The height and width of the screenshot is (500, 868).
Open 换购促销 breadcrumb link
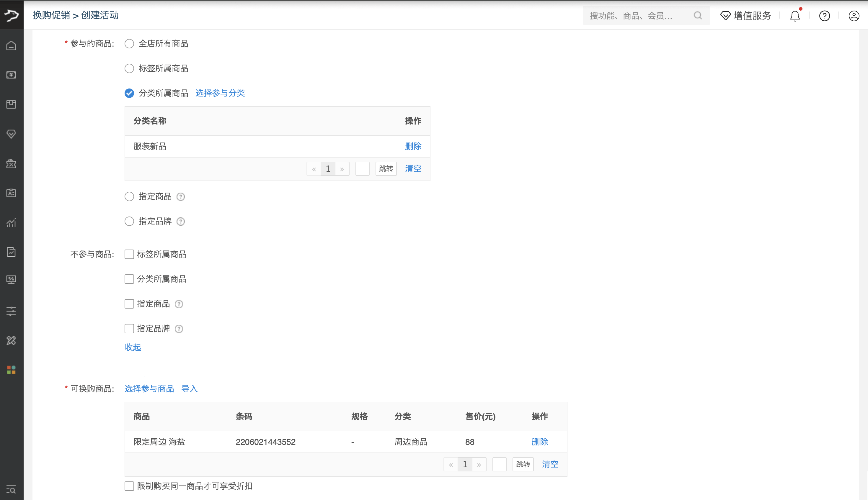click(x=51, y=15)
